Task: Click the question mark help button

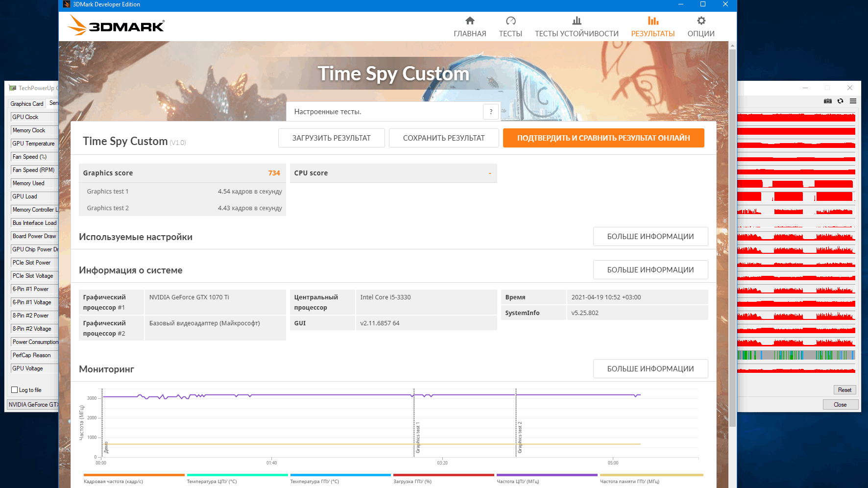Action: [491, 112]
